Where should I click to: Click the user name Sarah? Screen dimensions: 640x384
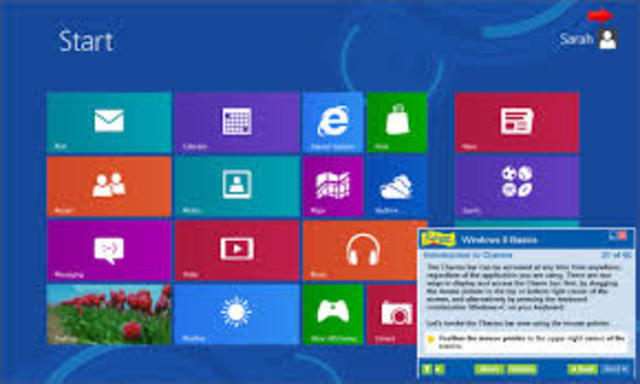pyautogui.click(x=576, y=39)
